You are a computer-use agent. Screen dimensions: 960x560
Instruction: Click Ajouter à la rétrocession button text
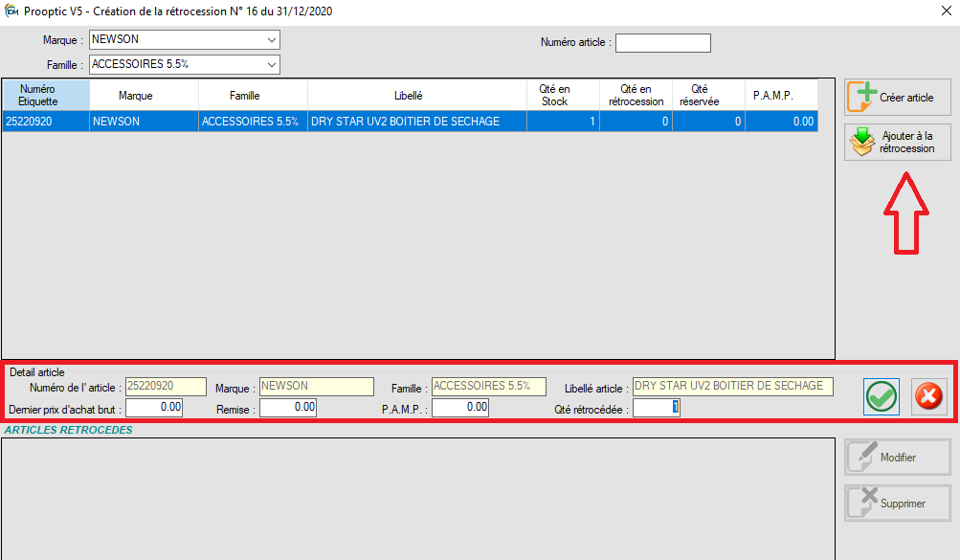coord(906,142)
